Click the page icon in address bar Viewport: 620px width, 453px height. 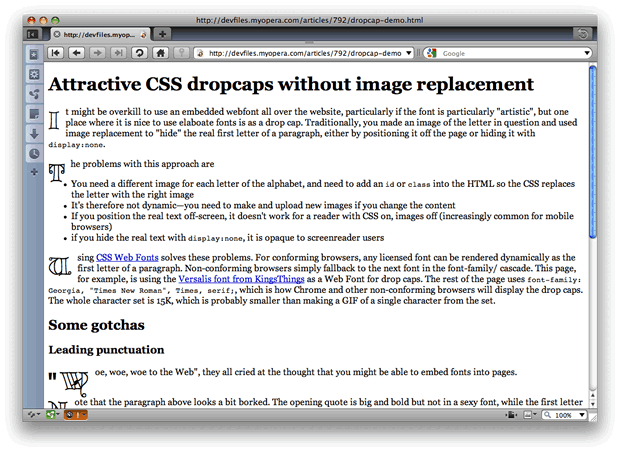[x=200, y=53]
